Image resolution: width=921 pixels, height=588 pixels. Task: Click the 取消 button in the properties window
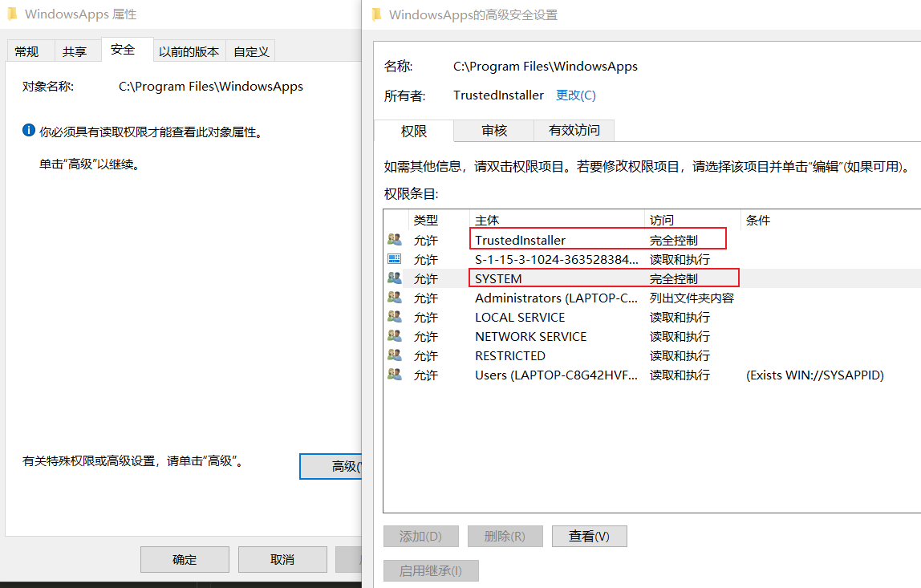coord(282,560)
